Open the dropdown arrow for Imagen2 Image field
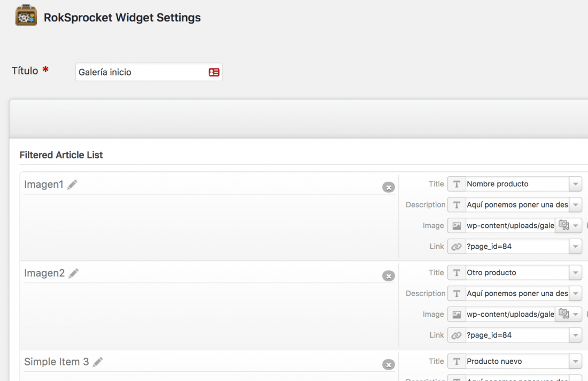 576,314
